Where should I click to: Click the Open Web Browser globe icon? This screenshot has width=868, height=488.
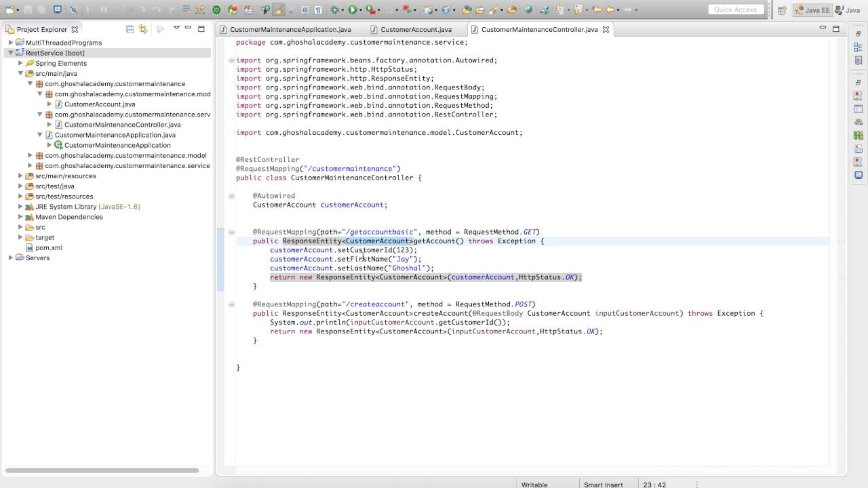tap(528, 10)
